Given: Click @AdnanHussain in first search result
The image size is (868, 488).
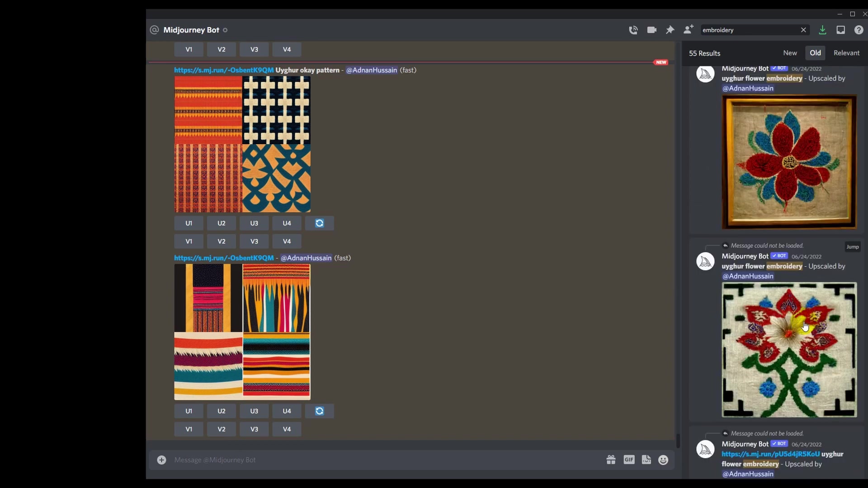Looking at the screenshot, I should (x=748, y=89).
